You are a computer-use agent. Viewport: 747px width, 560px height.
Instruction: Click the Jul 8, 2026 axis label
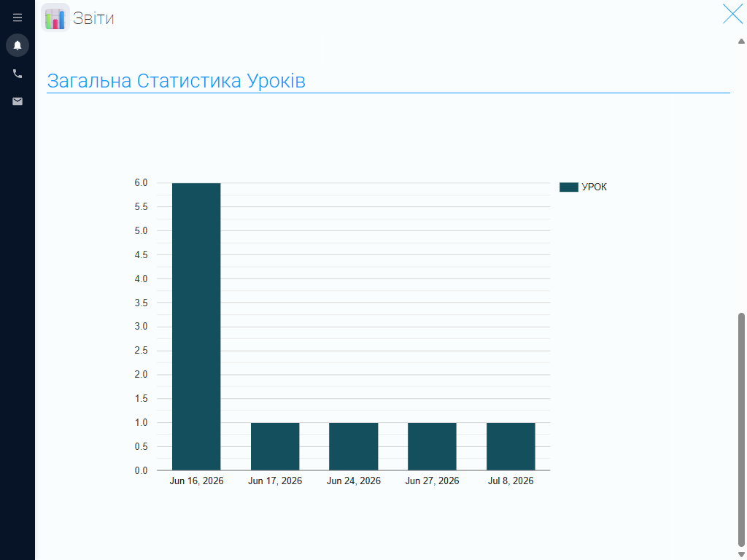pos(511,481)
